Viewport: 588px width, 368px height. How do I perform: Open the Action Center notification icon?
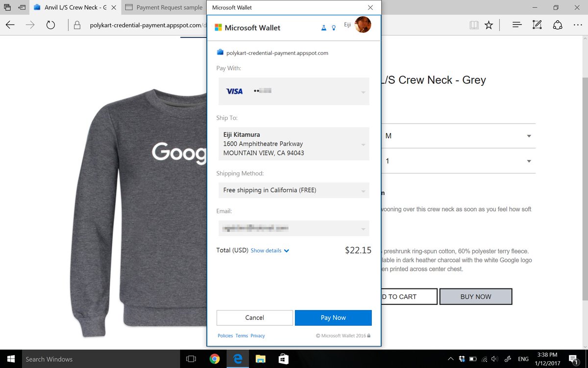click(x=574, y=359)
